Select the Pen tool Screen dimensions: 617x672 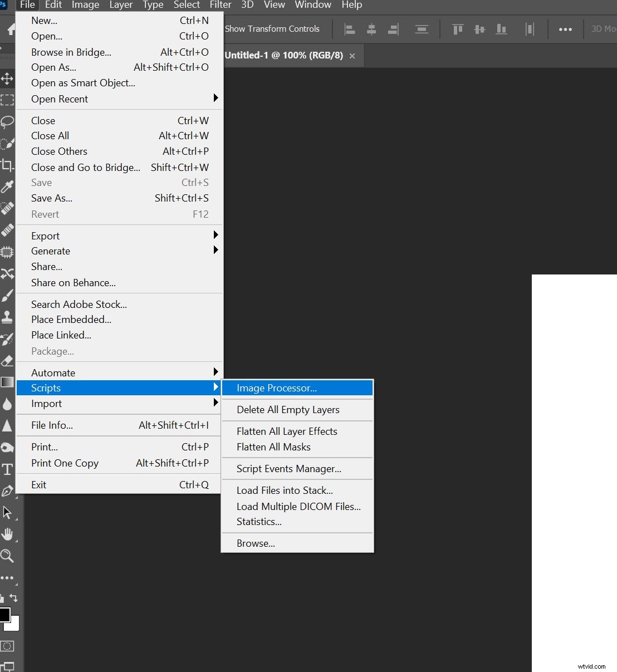tap(8, 491)
